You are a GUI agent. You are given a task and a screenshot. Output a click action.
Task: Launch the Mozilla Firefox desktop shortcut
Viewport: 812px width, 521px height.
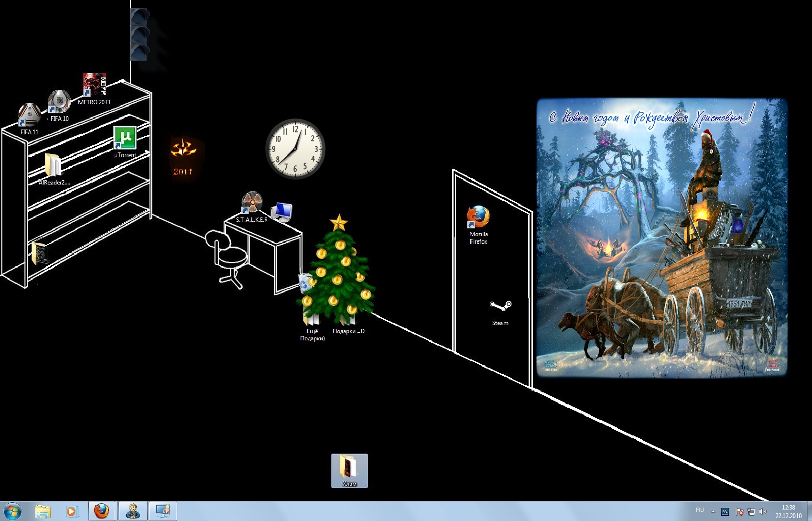(x=478, y=225)
